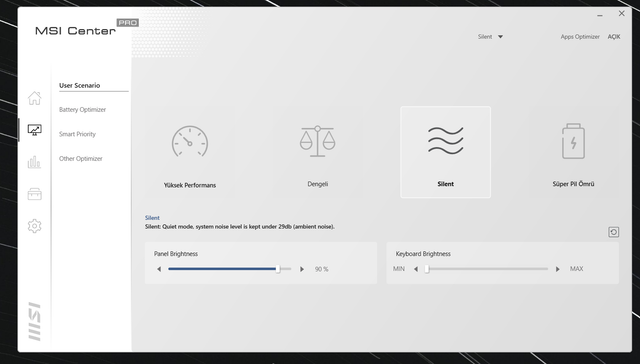Open the Battery Optimizer tab
Screen dimensions: 640x364
[x=82, y=109]
